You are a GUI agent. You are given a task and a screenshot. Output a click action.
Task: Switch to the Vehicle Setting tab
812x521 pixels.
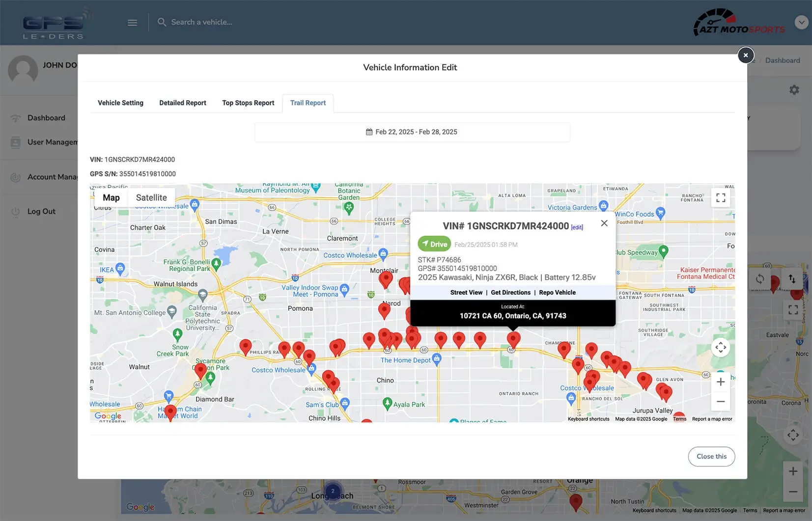point(120,103)
